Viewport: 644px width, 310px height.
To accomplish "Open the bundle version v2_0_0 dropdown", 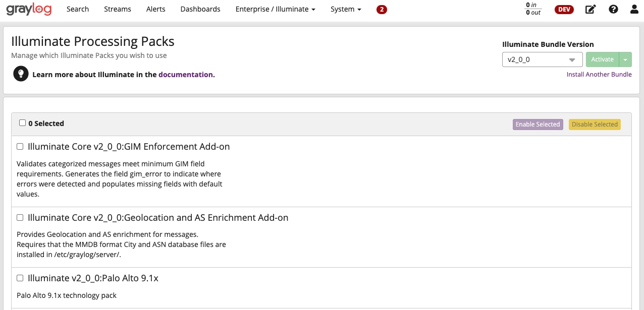I will pyautogui.click(x=542, y=59).
